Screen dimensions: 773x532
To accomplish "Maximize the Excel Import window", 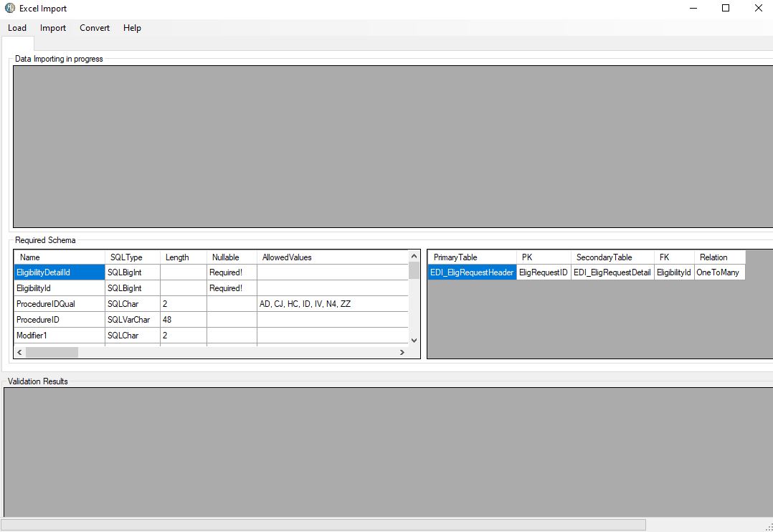I will 726,9.
